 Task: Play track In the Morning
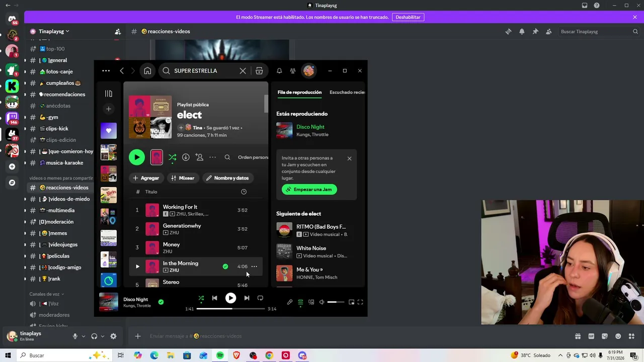click(137, 266)
